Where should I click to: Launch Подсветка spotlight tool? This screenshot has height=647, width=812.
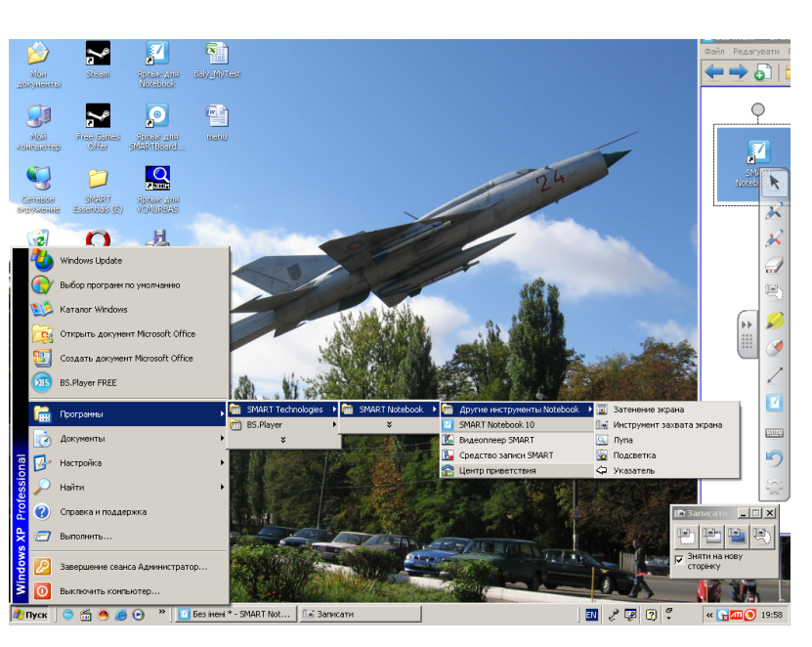pos(667,454)
